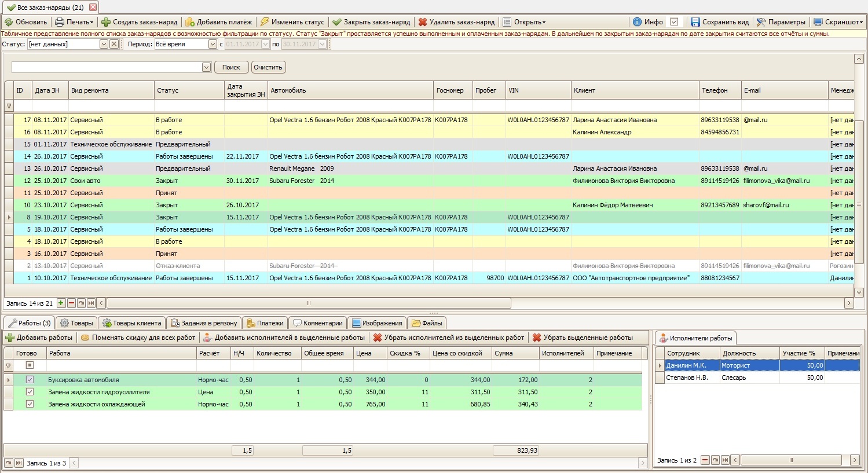868x473 pixels.
Task: Click the Refresh (Обновить) toolbar icon
Action: [9, 22]
